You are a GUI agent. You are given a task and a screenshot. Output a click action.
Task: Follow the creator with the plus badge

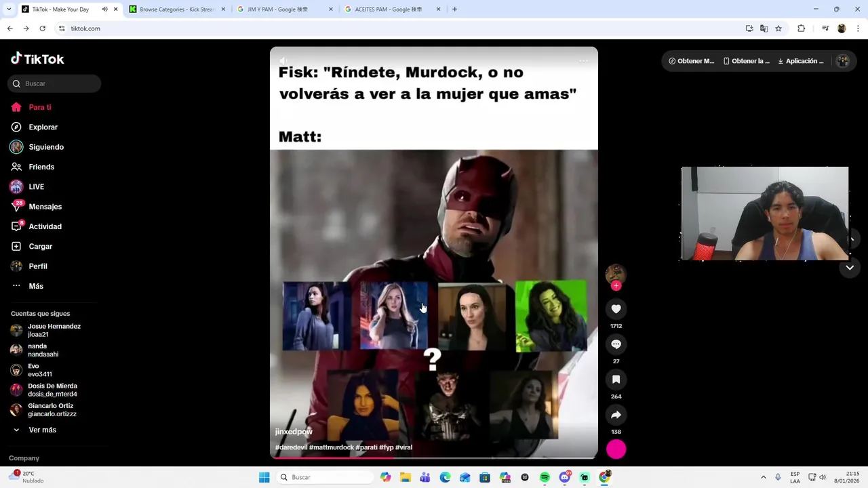[x=616, y=286]
